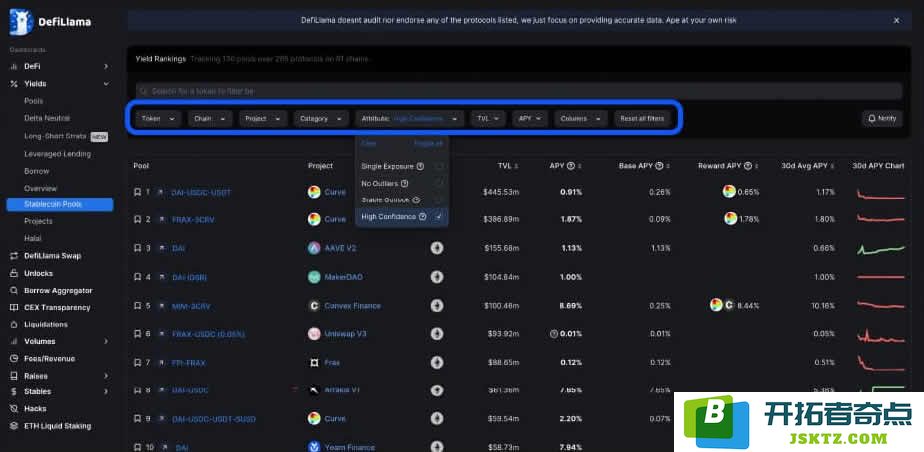The image size is (924, 452).
Task: Sort by TVL column header
Action: tap(508, 166)
